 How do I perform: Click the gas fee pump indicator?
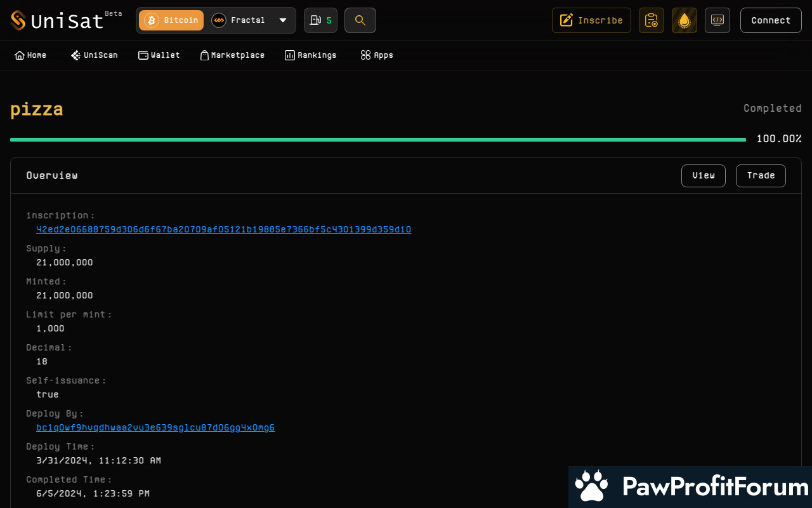tap(320, 20)
